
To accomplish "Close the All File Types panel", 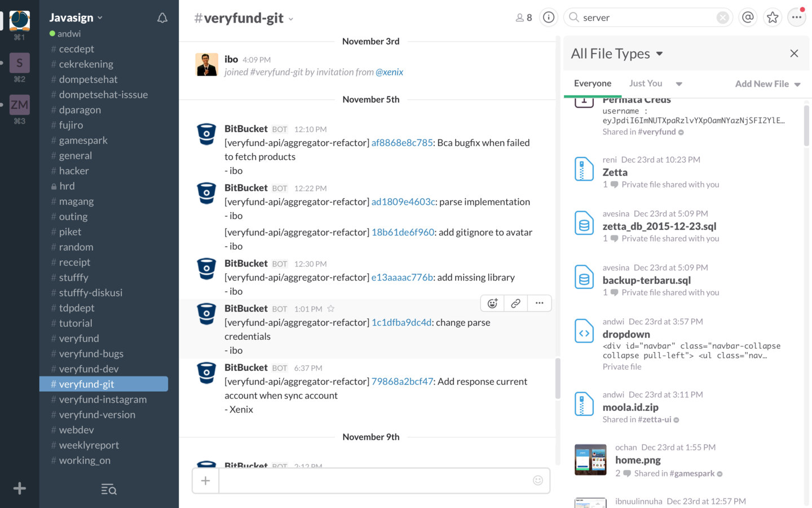I will tap(794, 54).
